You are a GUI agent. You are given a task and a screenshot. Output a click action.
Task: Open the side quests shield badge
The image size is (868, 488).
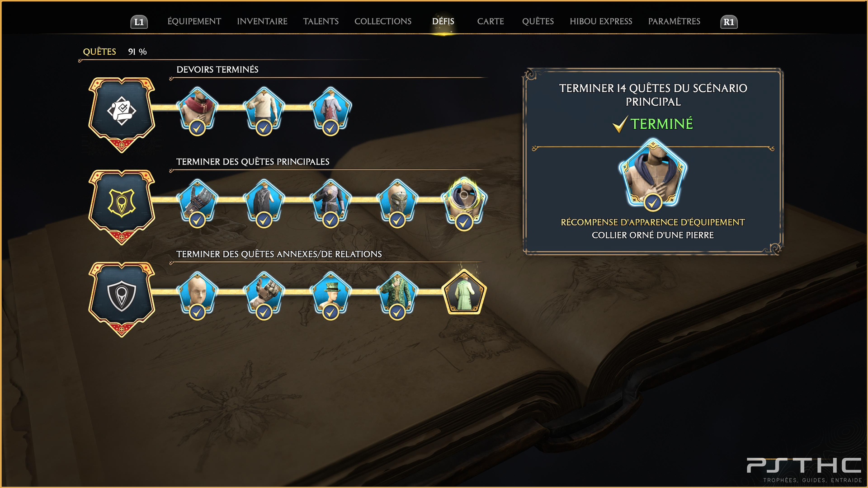click(122, 299)
